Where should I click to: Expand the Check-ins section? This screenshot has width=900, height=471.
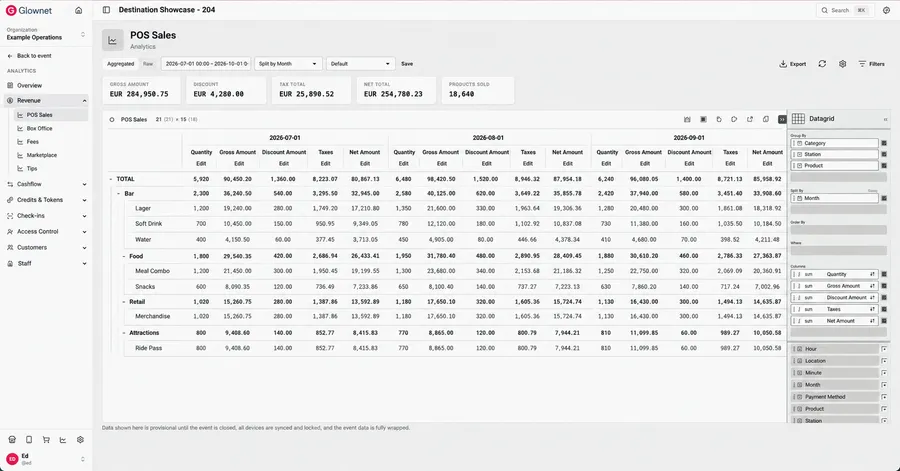[84, 216]
